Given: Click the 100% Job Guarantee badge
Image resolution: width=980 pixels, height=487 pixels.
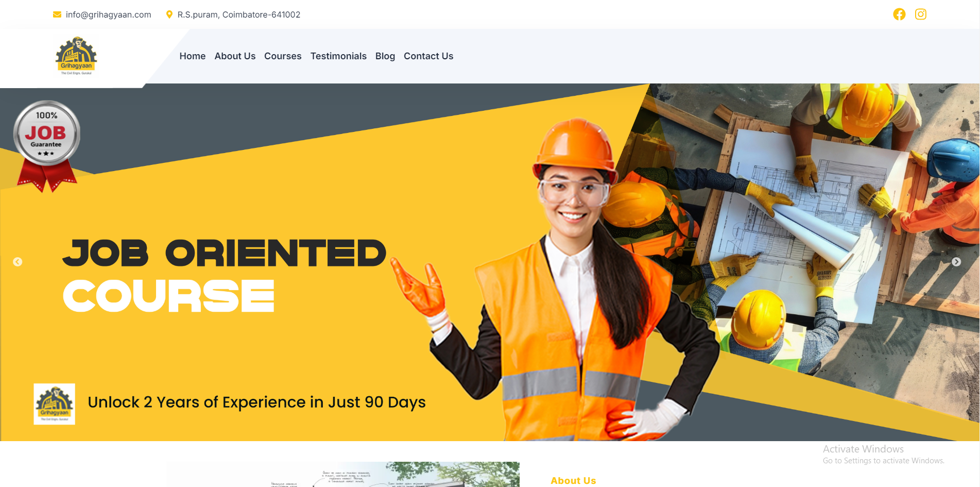Looking at the screenshot, I should (x=46, y=146).
